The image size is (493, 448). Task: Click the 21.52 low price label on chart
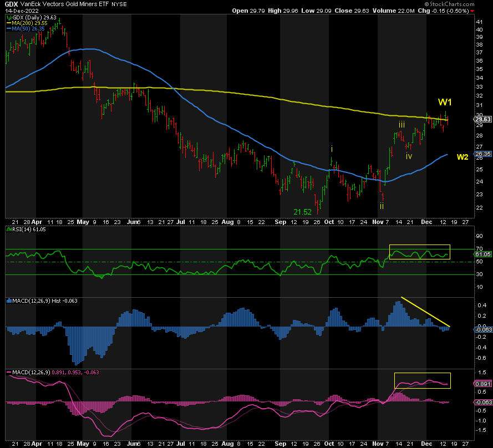pyautogui.click(x=302, y=212)
